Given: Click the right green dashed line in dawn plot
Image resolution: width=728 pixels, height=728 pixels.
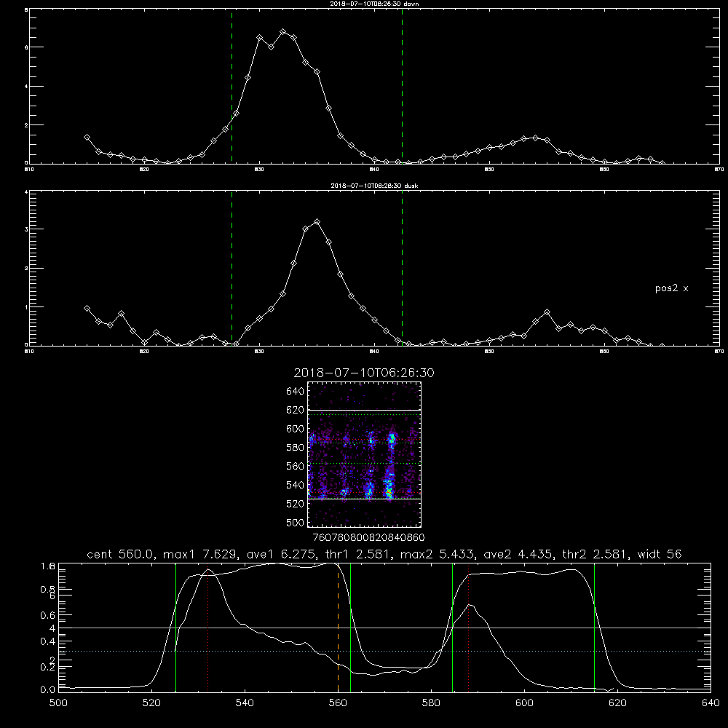Looking at the screenshot, I should (x=402, y=87).
